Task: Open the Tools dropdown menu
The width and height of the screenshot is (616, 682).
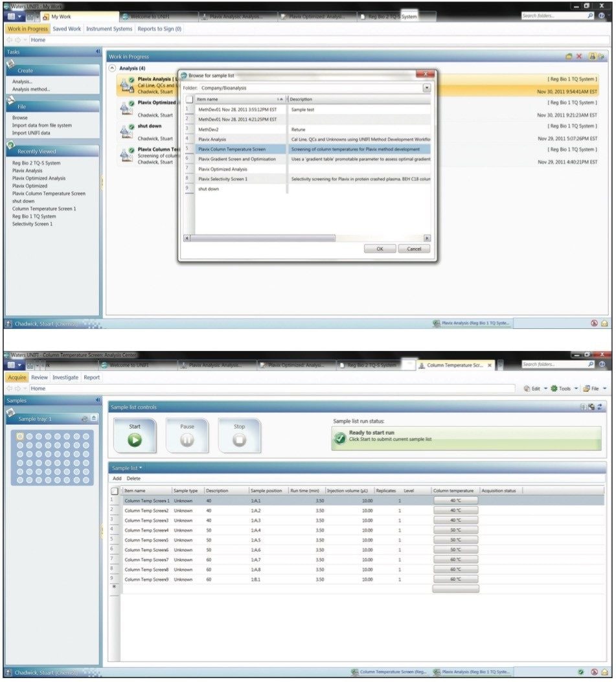Action: click(564, 389)
